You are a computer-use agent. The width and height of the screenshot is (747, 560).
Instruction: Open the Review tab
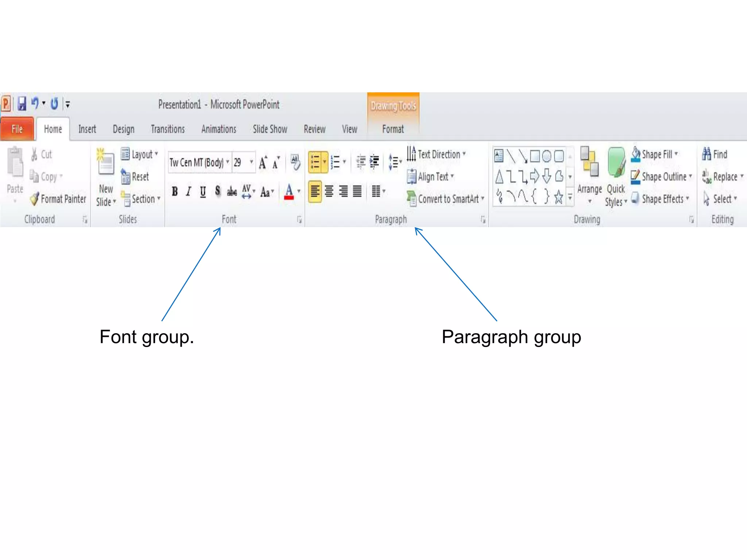(x=314, y=129)
